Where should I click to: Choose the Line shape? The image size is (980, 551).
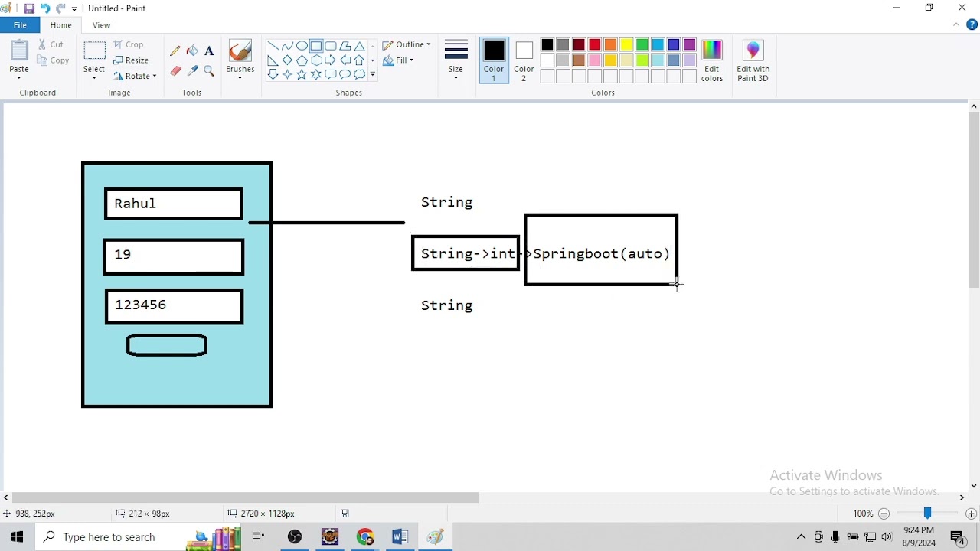coord(273,46)
